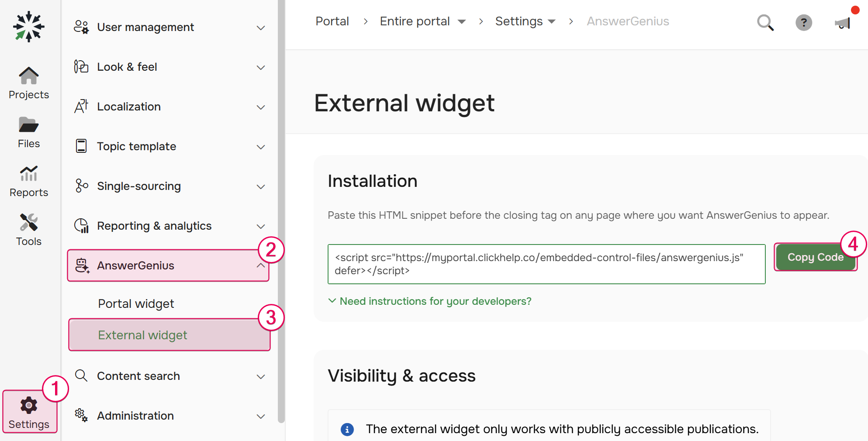The image size is (868, 441).
Task: Open portal search via magnifier icon
Action: coord(765,23)
